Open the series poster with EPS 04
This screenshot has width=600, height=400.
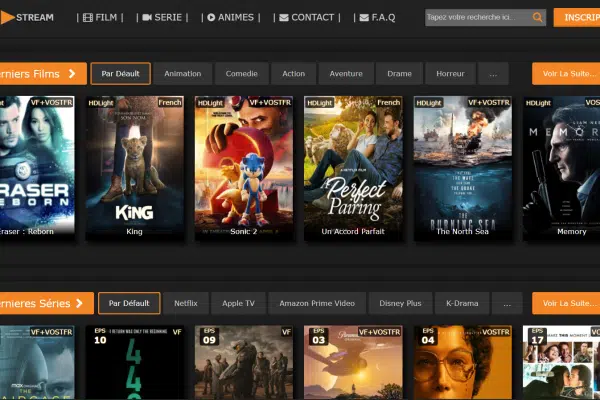pyautogui.click(x=463, y=362)
